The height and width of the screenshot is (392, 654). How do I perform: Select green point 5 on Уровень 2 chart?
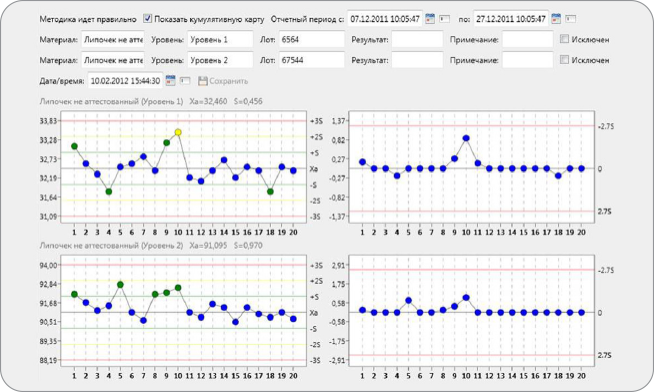(120, 285)
